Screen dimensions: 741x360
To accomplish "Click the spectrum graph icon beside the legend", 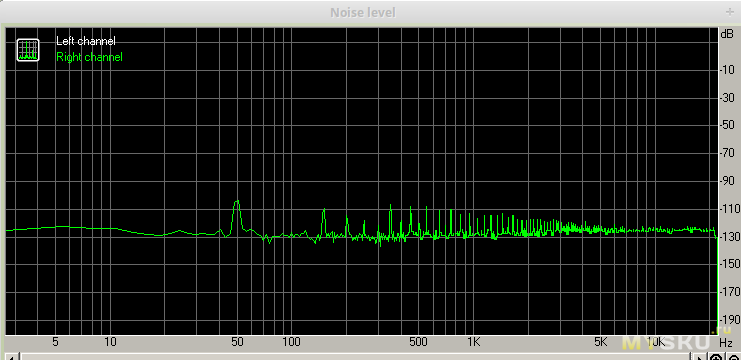I will [28, 50].
